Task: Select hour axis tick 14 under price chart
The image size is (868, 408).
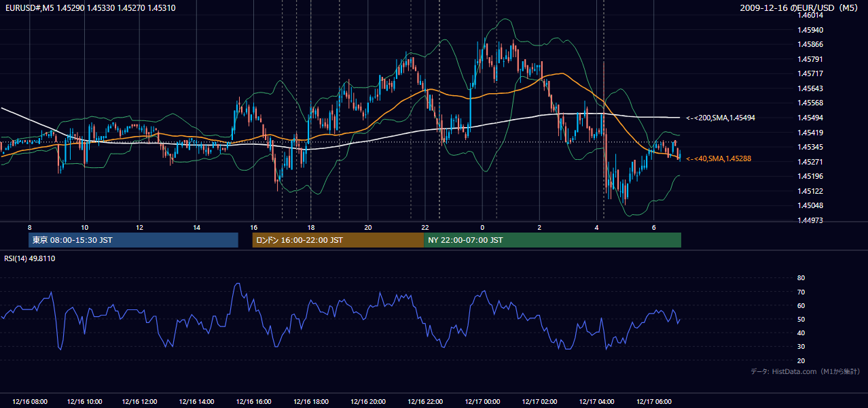Action: point(196,227)
